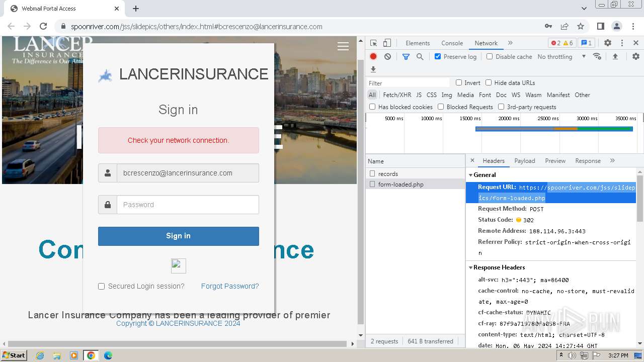
Task: Open Internet Explorer from taskbar
Action: coord(40,355)
